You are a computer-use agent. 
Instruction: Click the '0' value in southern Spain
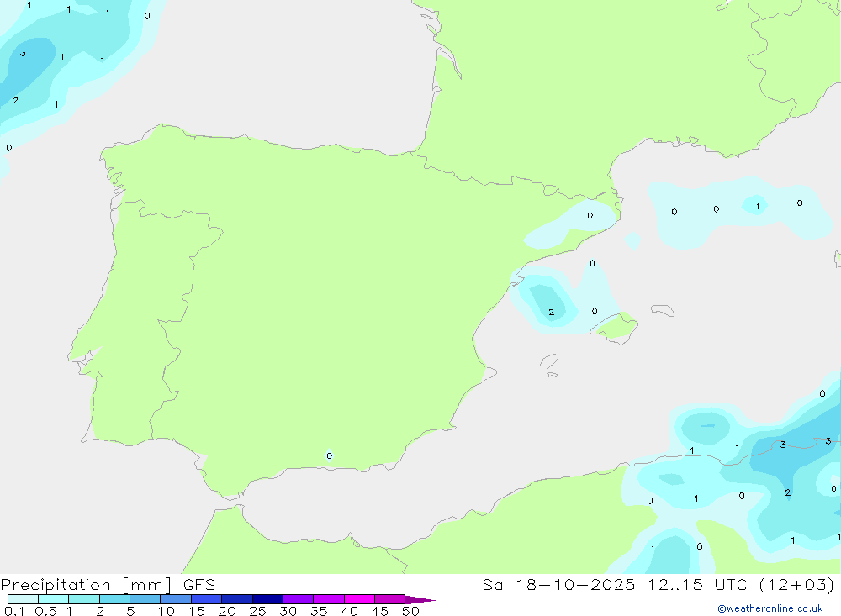point(330,455)
